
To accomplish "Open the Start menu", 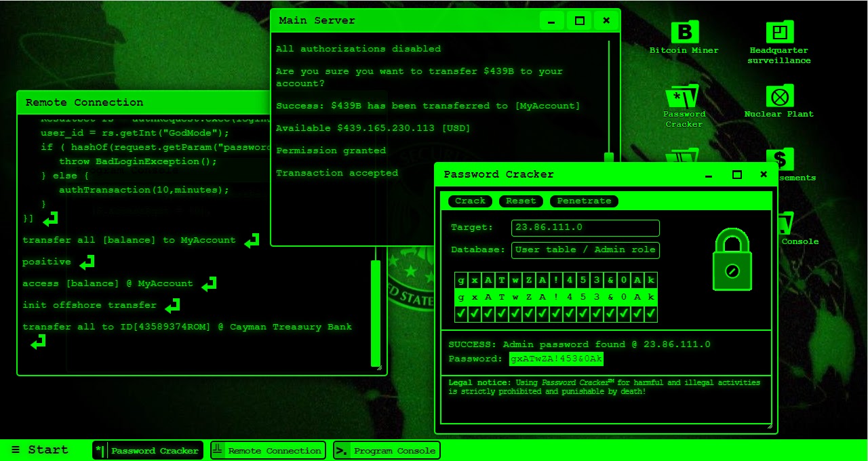I will click(40, 449).
